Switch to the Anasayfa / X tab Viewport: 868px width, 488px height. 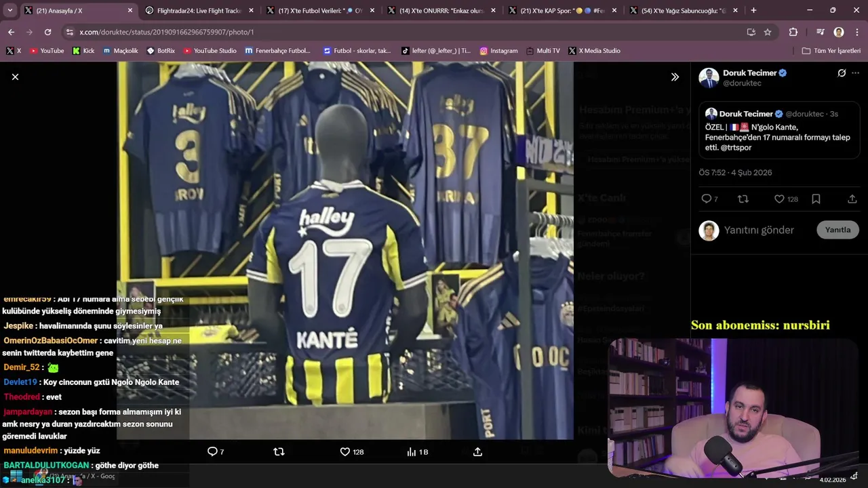78,11
